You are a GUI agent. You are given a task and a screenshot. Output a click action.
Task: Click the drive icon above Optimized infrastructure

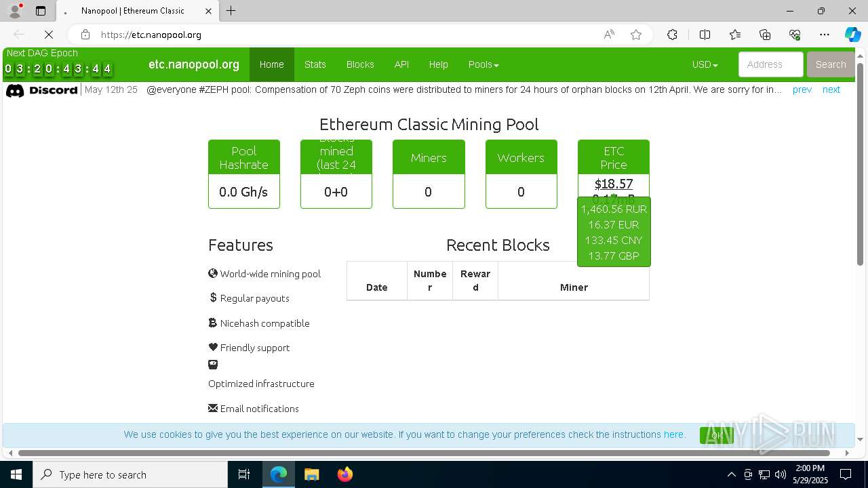pos(213,365)
